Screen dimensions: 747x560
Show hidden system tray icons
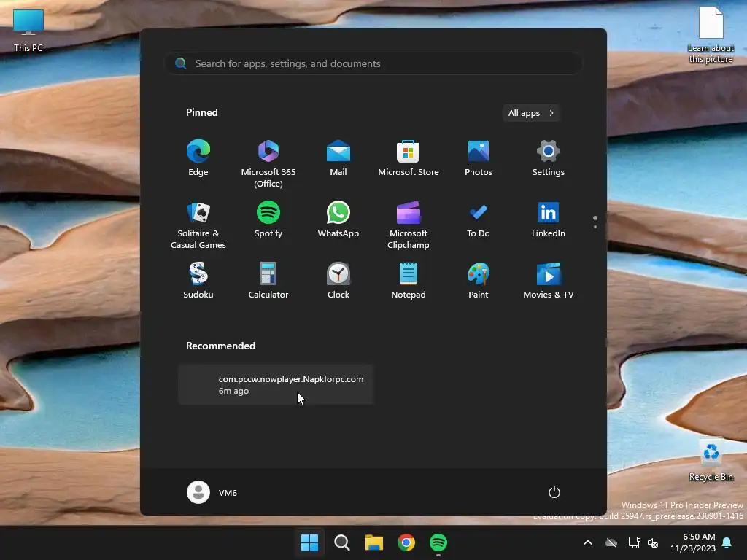[x=588, y=542]
